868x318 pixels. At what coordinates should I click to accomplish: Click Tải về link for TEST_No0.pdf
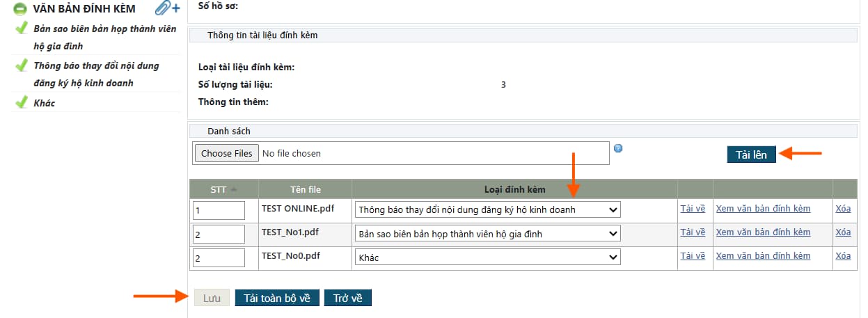click(x=693, y=255)
